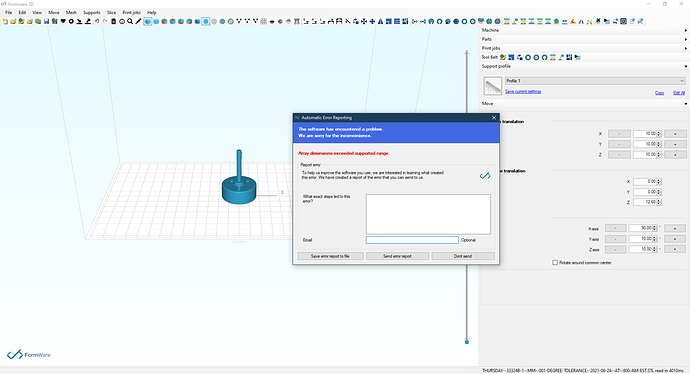Click the Edit All link
The width and height of the screenshot is (690, 374).
(679, 93)
